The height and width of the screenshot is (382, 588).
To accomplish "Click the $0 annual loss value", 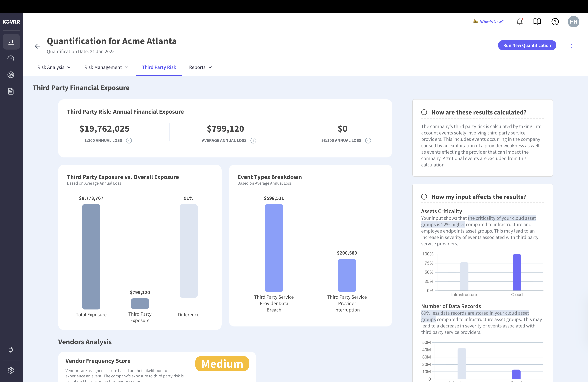I will [x=342, y=129].
